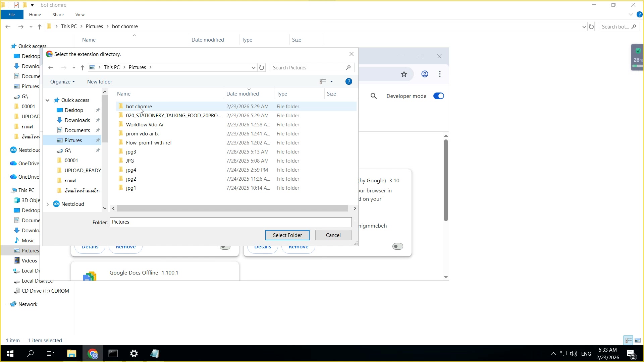This screenshot has height=362, width=644.
Task: Refresh the Pictures folder in the dialog
Action: (x=262, y=68)
